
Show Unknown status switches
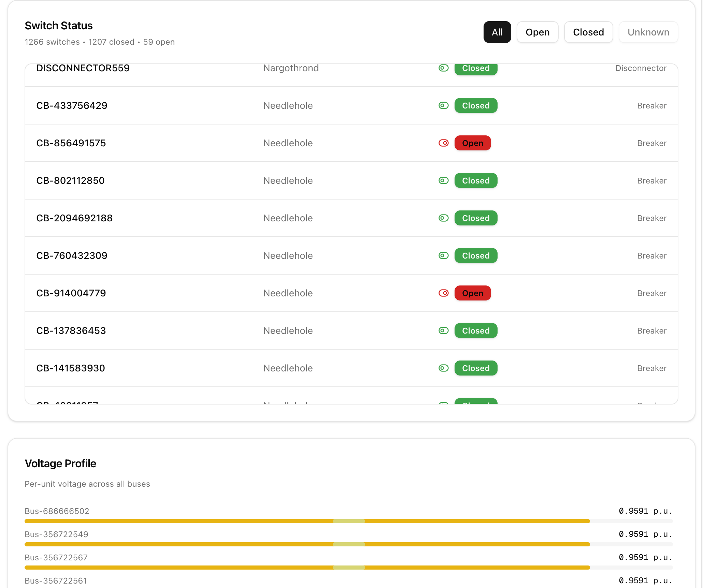point(648,32)
